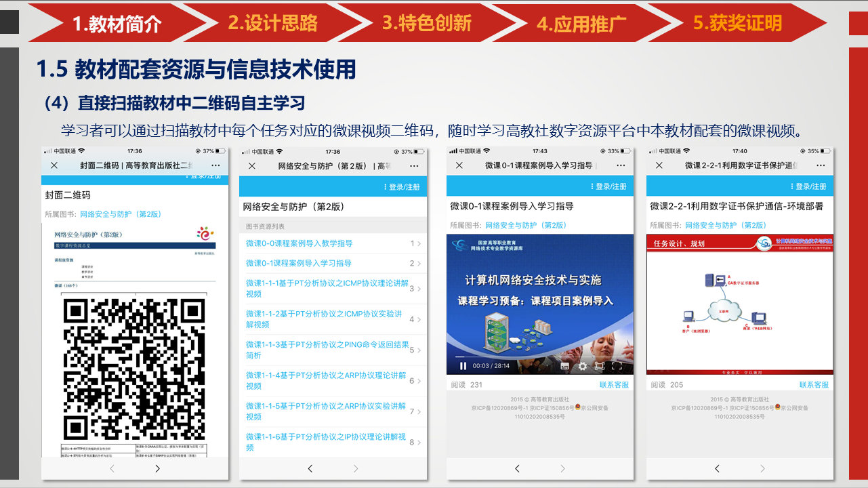The height and width of the screenshot is (488, 868).
Task: Enter fullscreen in the 微课0-1 video player
Action: [617, 366]
